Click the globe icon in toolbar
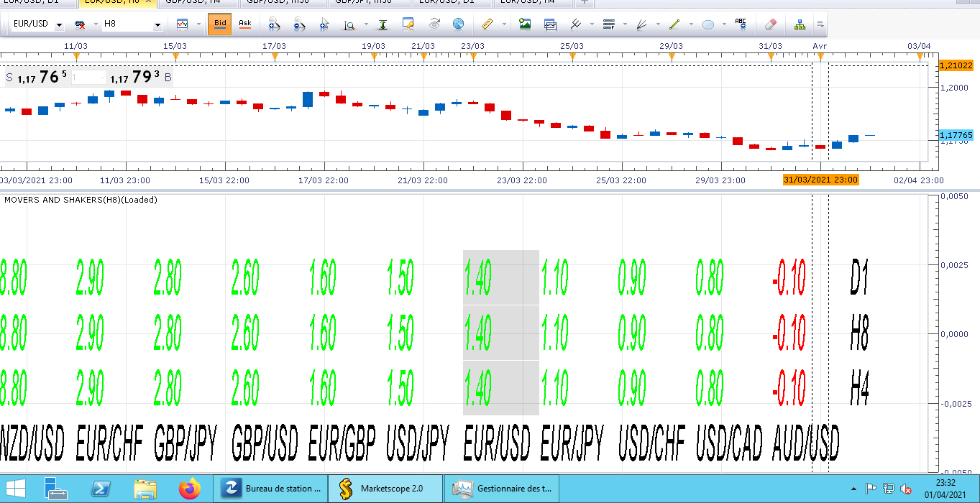The image size is (980, 503). point(458,24)
